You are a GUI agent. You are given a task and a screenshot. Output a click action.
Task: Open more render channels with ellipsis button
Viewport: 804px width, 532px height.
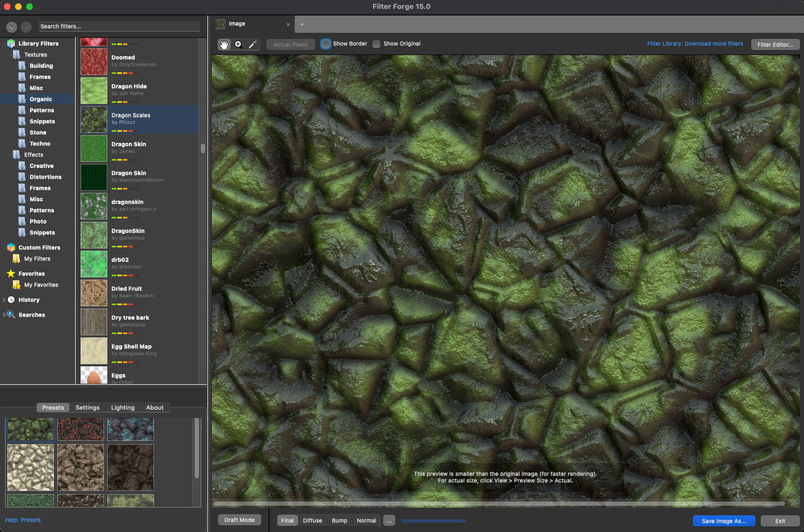point(389,521)
